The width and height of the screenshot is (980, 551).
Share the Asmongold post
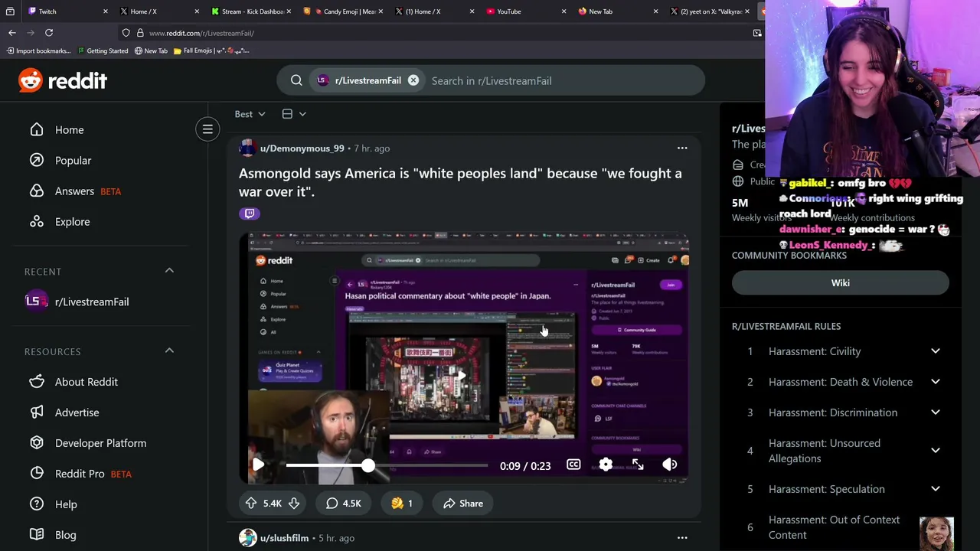[463, 504]
